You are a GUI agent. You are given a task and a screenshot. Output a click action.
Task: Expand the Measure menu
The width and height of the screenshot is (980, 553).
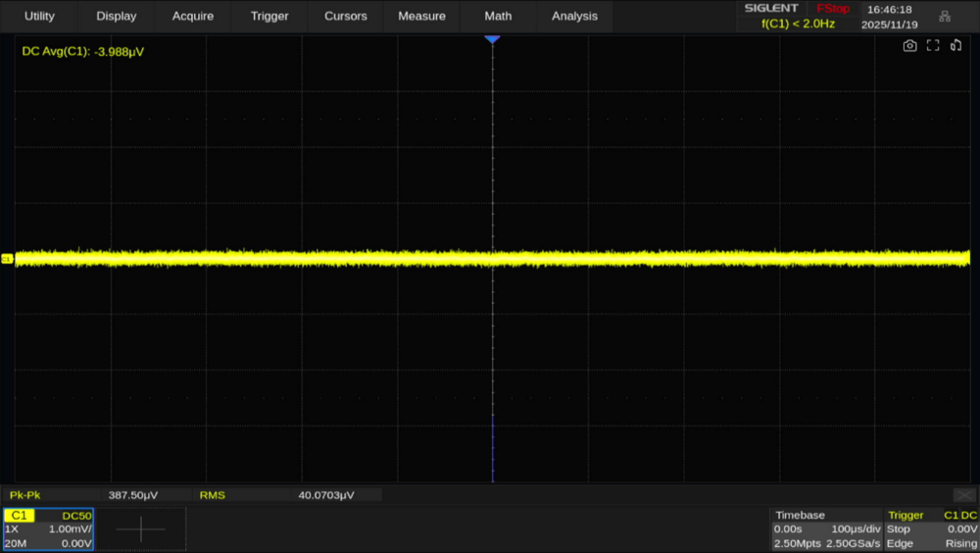pyautogui.click(x=422, y=16)
